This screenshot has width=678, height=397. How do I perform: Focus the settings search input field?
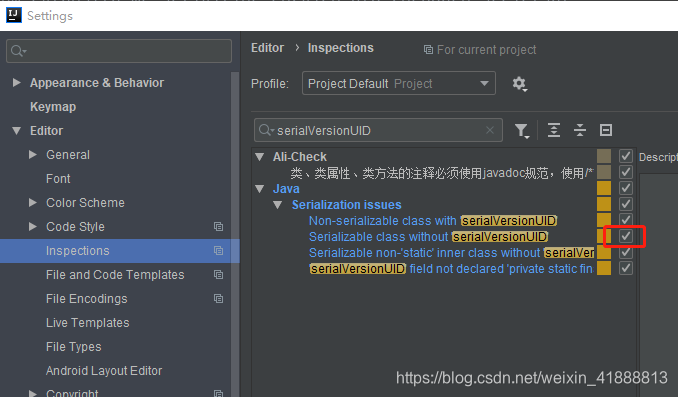pos(119,51)
